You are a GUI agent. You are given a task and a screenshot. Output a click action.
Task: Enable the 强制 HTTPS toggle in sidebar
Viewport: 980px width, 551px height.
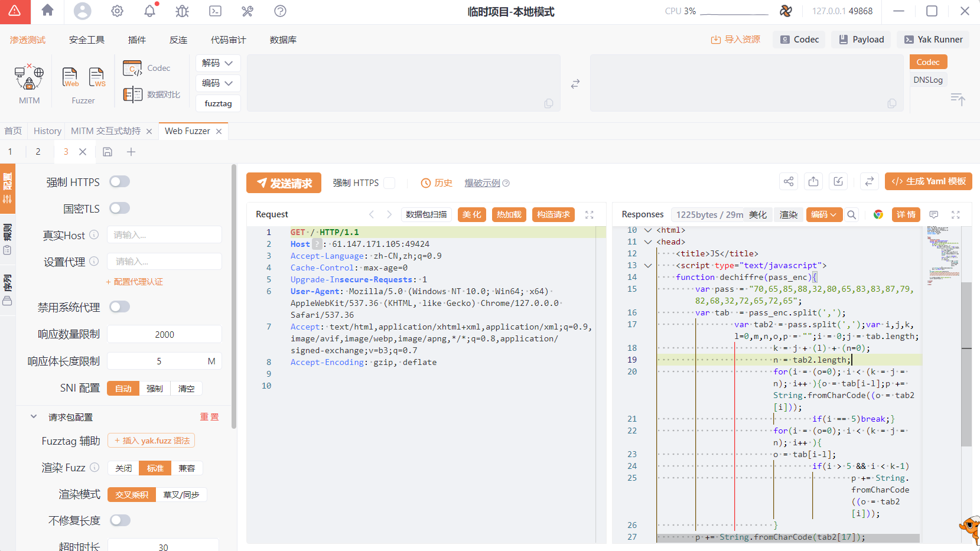[x=119, y=182]
